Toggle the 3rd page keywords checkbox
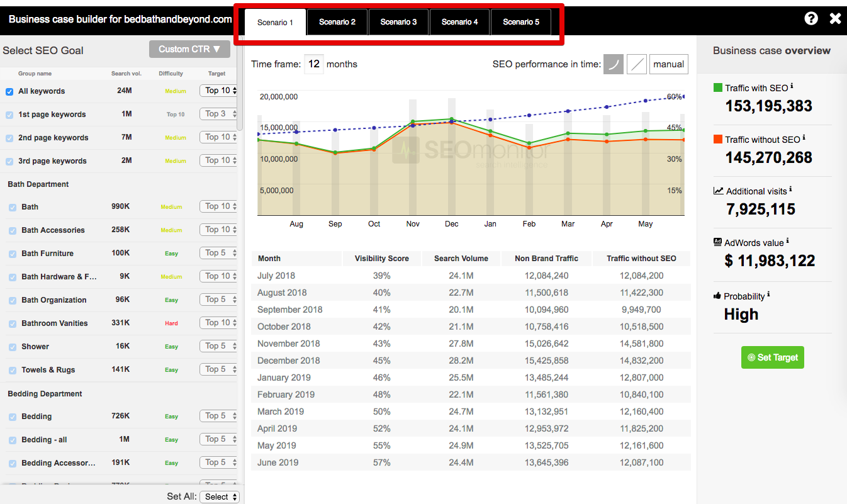The image size is (847, 504). coord(9,161)
